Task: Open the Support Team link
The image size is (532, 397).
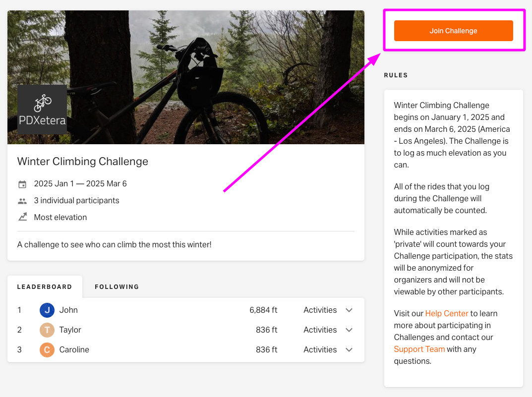Action: coord(419,349)
